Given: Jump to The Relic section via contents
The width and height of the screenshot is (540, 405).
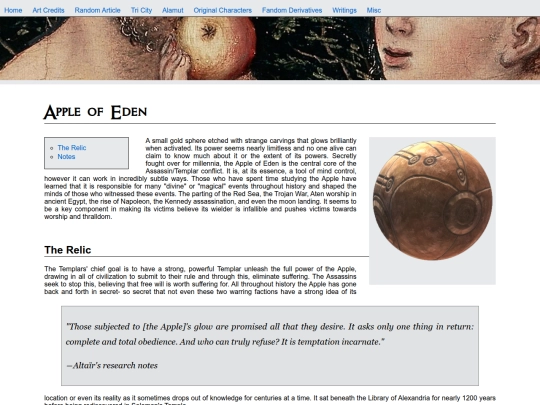Looking at the screenshot, I should pyautogui.click(x=72, y=148).
